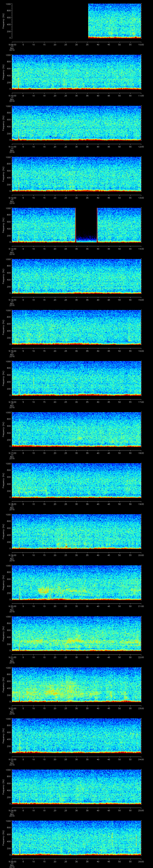Click the spectrogram panel starting at 9:12:00
The image size is (153, 868).
tap(77, 174)
